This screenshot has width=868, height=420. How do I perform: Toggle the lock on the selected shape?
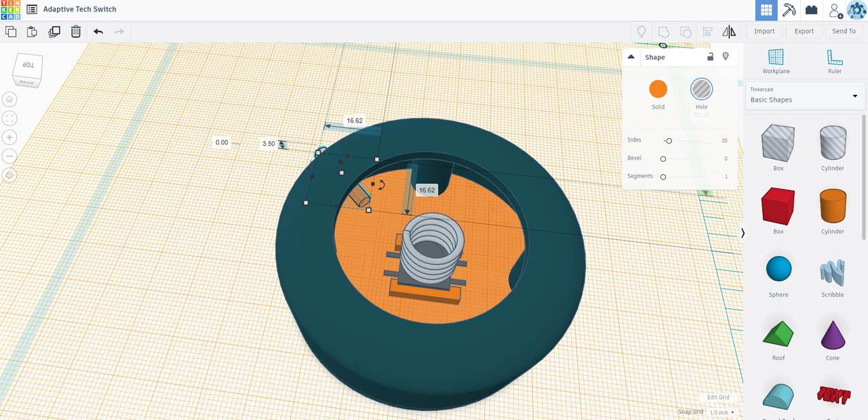710,57
